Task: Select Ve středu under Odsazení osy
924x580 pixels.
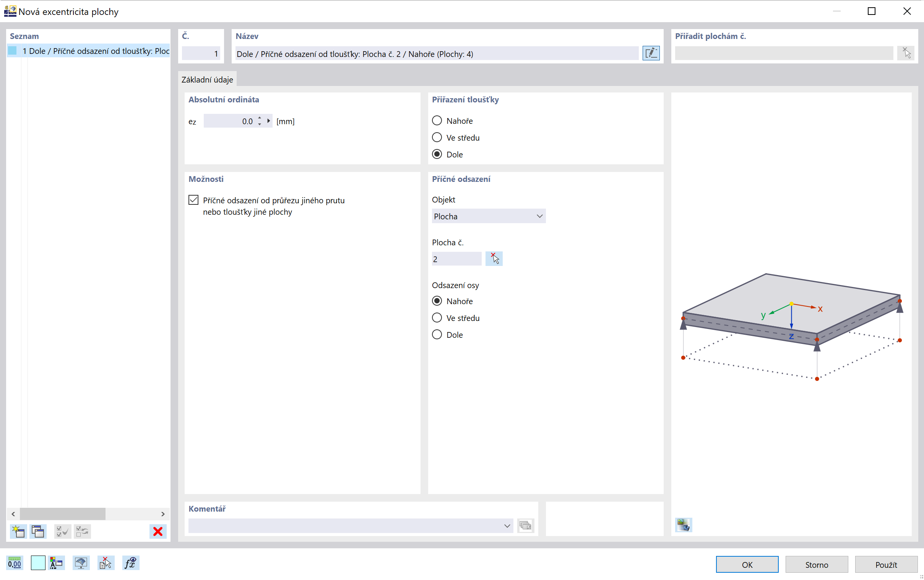Action: (x=437, y=318)
